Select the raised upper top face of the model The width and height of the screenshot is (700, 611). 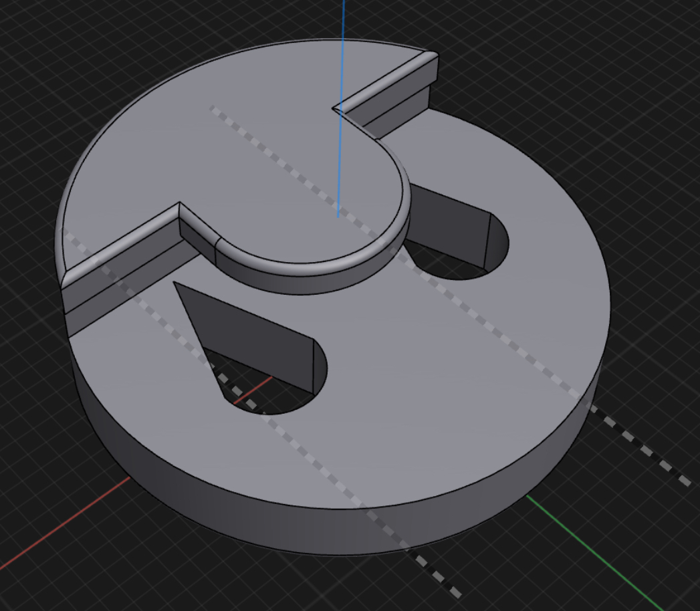[x=232, y=152]
